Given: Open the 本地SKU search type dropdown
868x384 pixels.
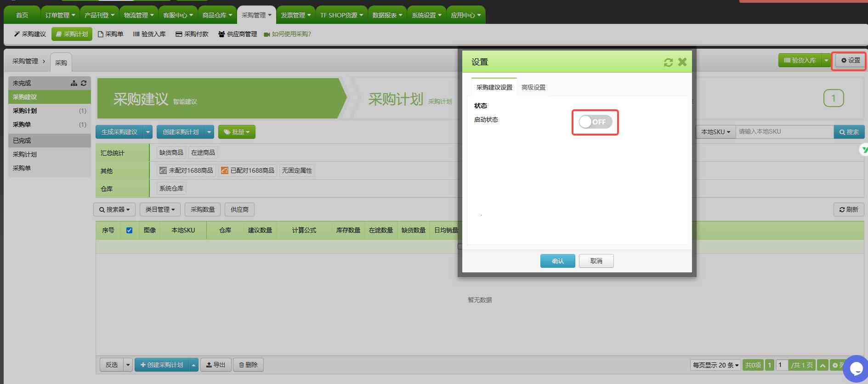Looking at the screenshot, I should 716,132.
